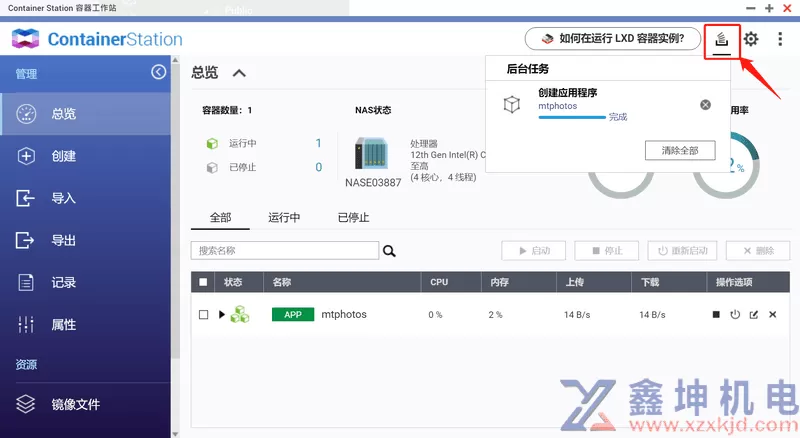Open the settings gear in header
The height and width of the screenshot is (438, 800).
[x=750, y=40]
